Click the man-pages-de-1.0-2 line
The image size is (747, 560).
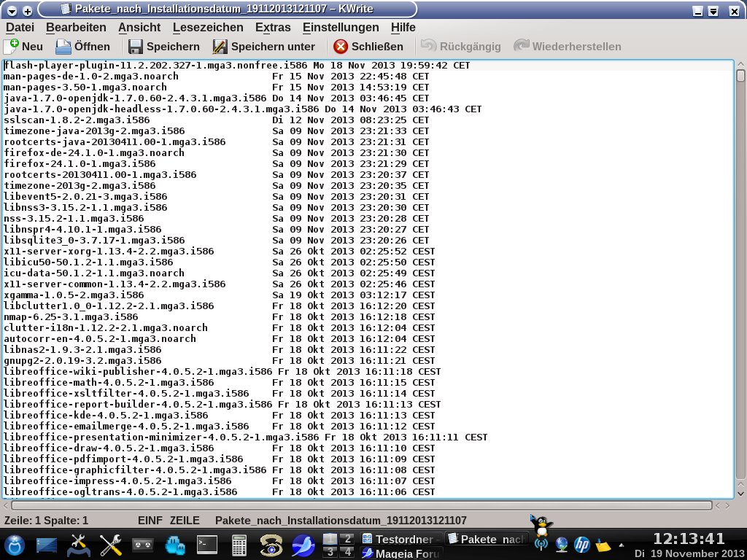coord(216,76)
